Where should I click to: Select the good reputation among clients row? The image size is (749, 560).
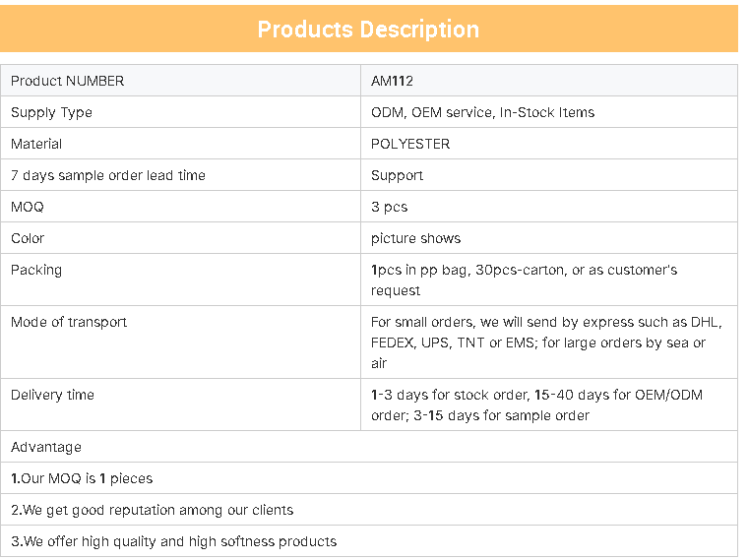tap(369, 510)
